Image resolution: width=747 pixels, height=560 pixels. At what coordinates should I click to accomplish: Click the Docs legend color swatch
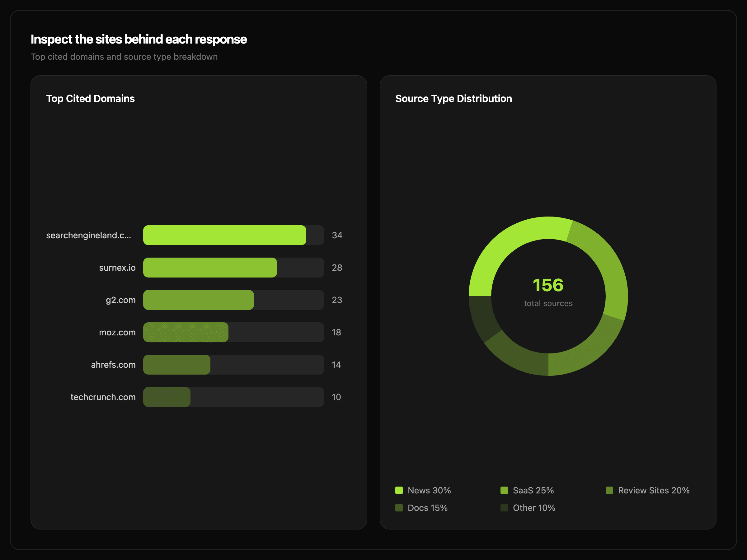pyautogui.click(x=399, y=508)
